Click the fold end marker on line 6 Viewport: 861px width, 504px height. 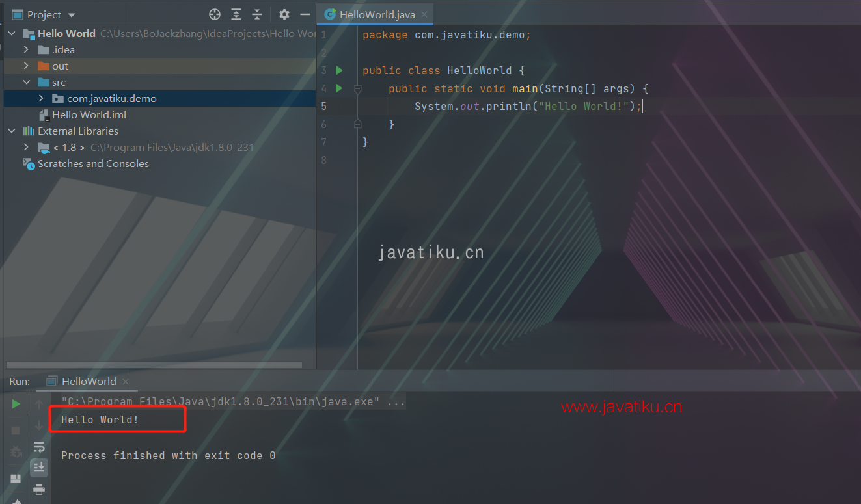pyautogui.click(x=357, y=124)
